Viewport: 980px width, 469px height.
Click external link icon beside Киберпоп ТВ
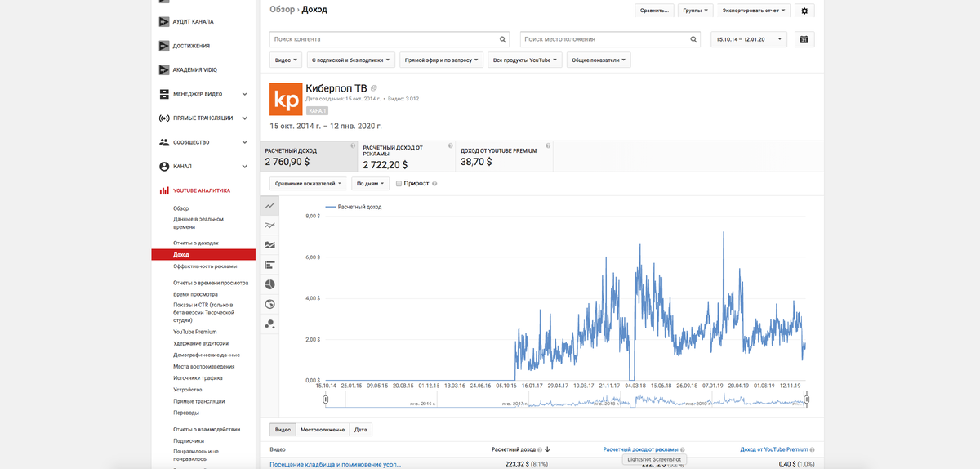coord(374,88)
